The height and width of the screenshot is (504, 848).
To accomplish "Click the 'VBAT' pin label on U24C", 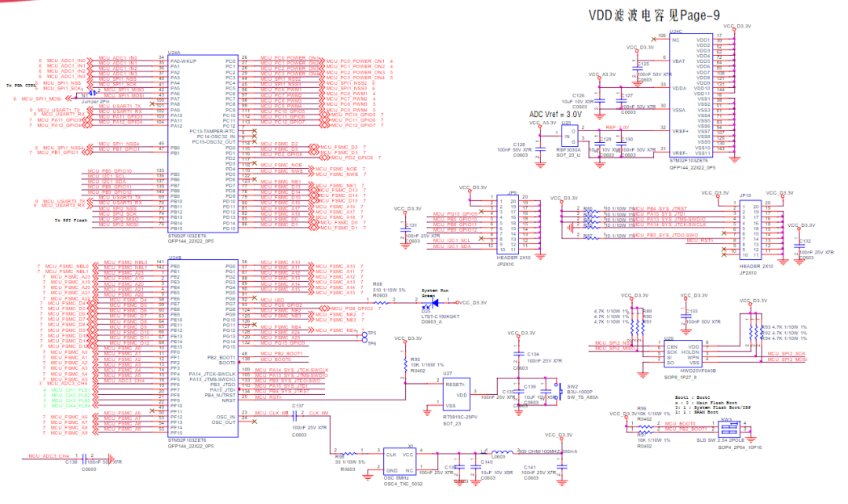I will pyautogui.click(x=678, y=61).
